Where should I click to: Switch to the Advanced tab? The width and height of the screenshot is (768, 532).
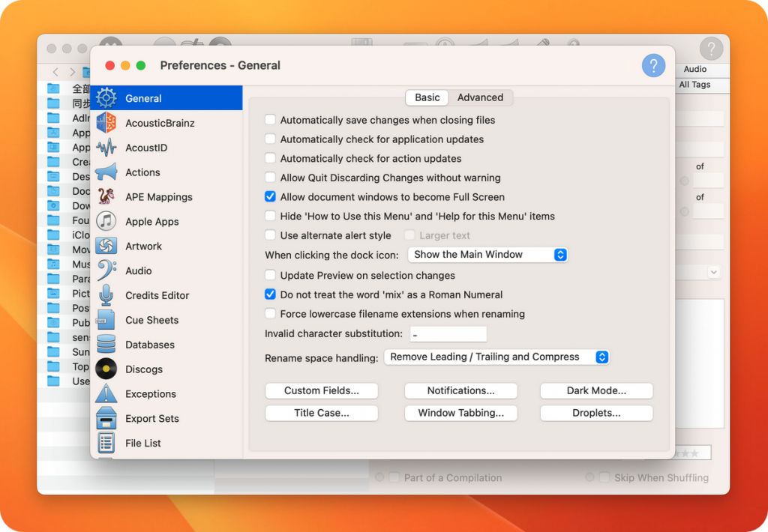point(480,97)
